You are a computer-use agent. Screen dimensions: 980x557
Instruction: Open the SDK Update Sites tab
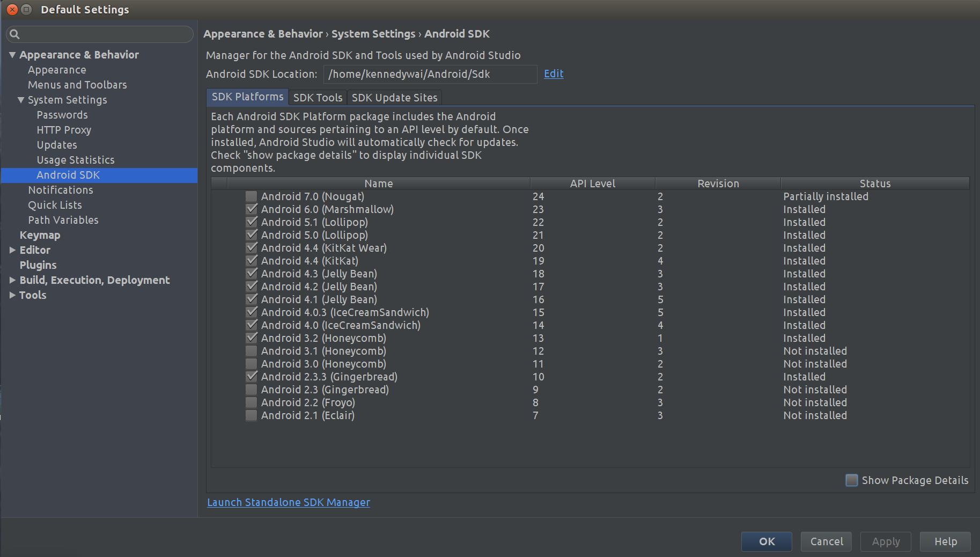click(394, 98)
